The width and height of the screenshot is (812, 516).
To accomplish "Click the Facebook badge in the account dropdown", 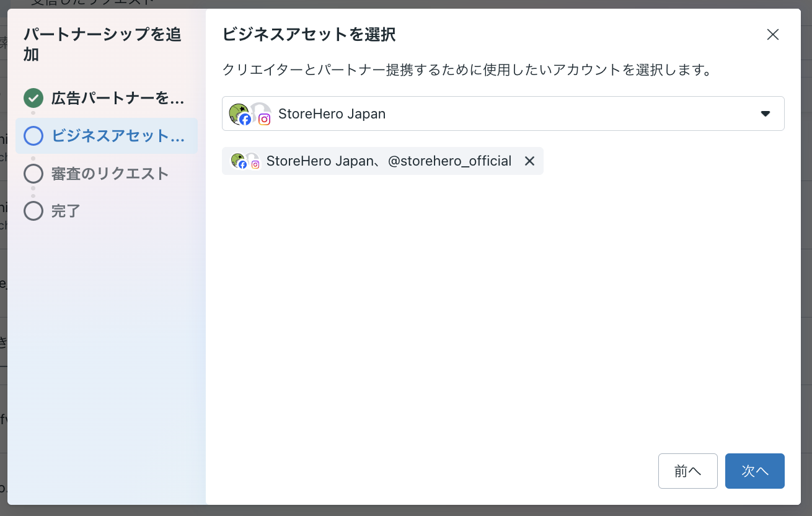I will 245,120.
